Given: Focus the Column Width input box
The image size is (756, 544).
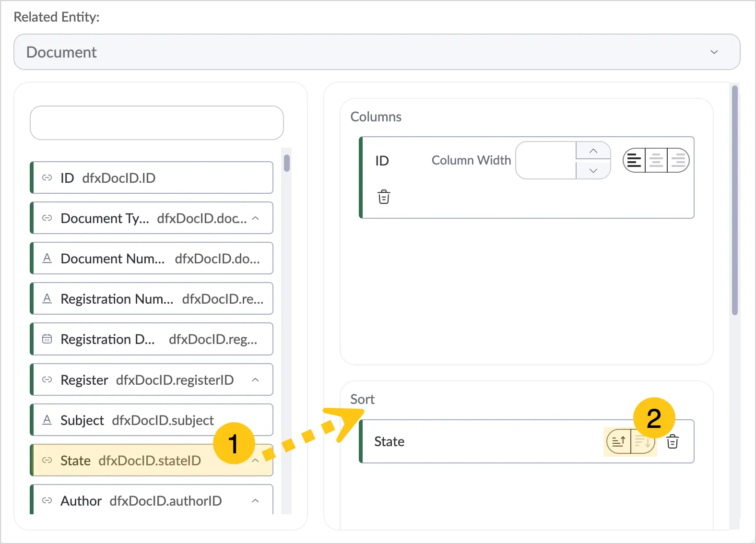Looking at the screenshot, I should [546, 160].
